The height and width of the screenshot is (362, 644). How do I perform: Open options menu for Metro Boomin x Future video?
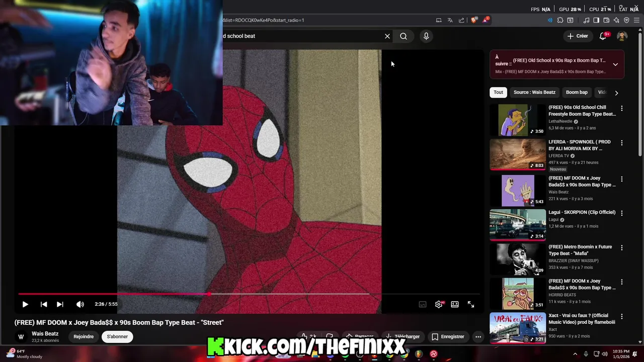[x=622, y=247]
